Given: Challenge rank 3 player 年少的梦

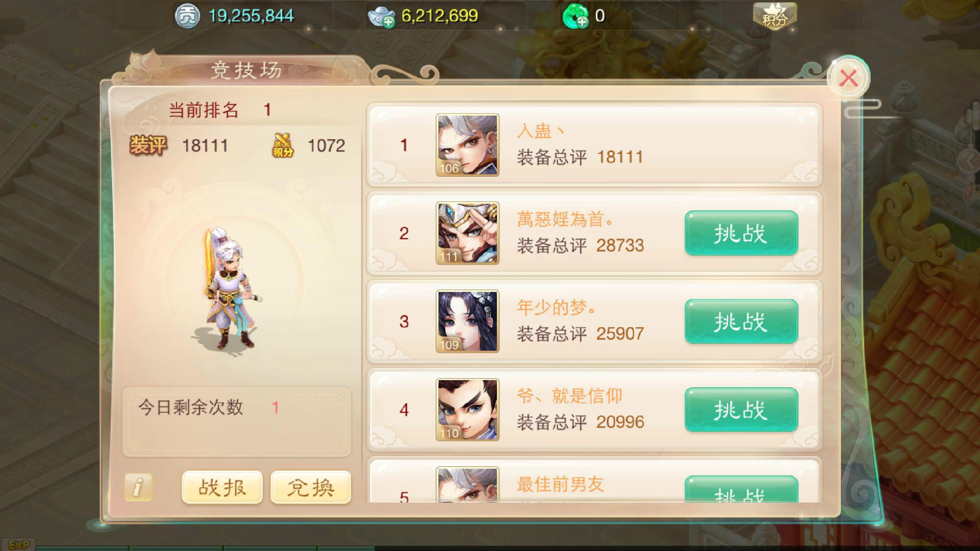Looking at the screenshot, I should coord(741,321).
